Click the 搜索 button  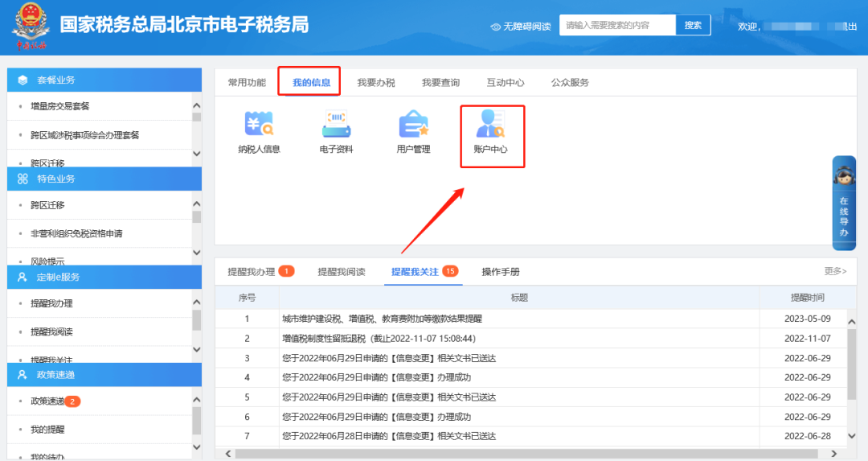[693, 26]
